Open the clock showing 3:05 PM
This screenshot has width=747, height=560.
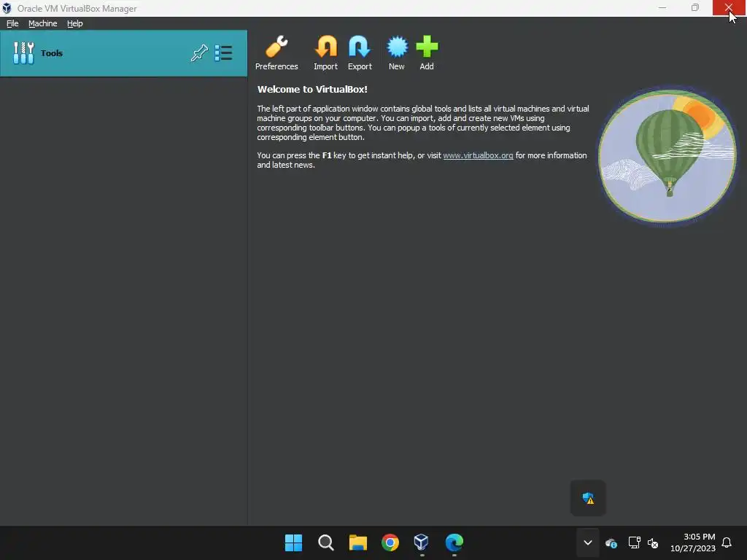pos(693,542)
